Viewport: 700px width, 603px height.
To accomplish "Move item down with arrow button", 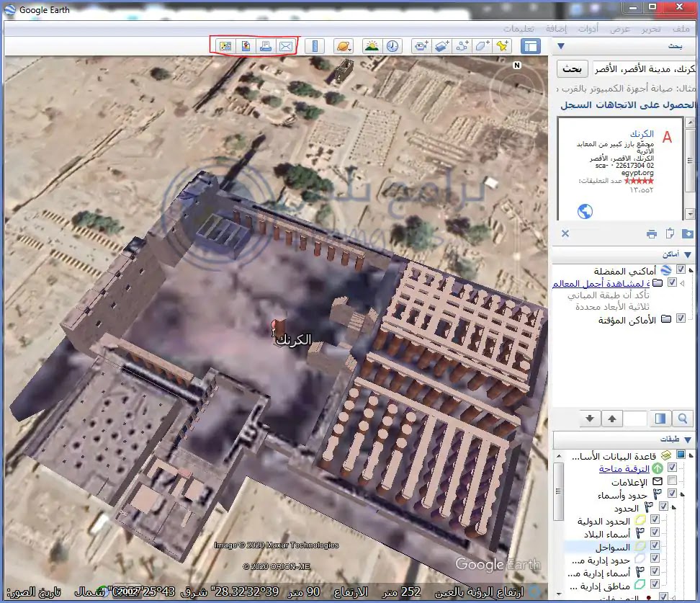I will 590,419.
